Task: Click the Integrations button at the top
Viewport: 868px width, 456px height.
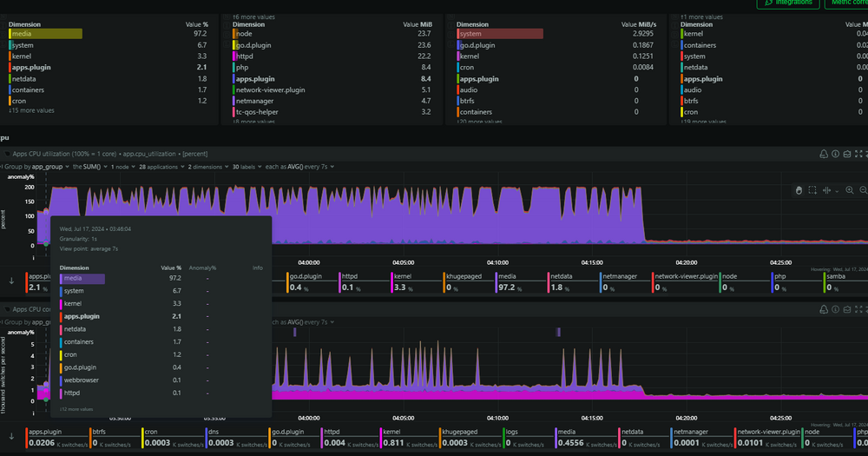Action: click(x=788, y=3)
